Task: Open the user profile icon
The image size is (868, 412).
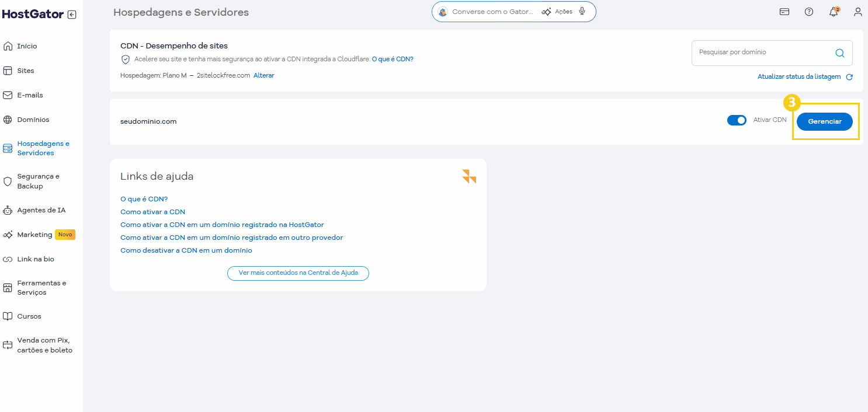Action: [x=857, y=12]
